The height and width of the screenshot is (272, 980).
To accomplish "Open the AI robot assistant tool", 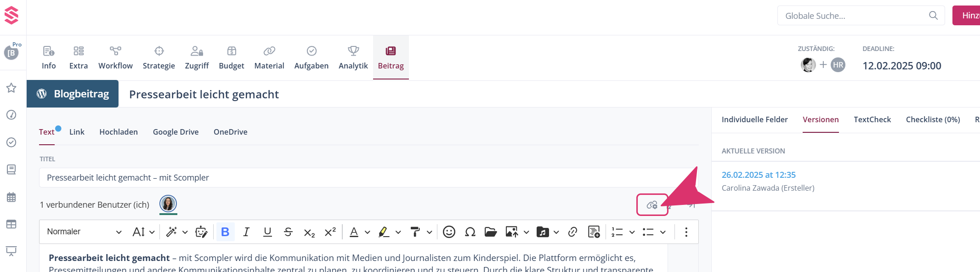I will click(x=201, y=232).
